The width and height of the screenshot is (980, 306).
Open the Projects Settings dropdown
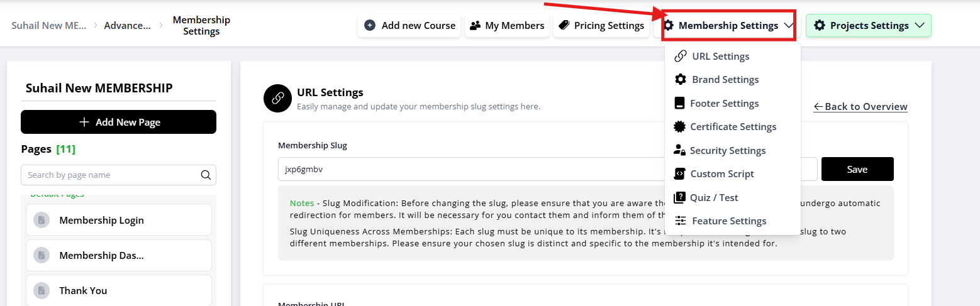[x=868, y=26]
